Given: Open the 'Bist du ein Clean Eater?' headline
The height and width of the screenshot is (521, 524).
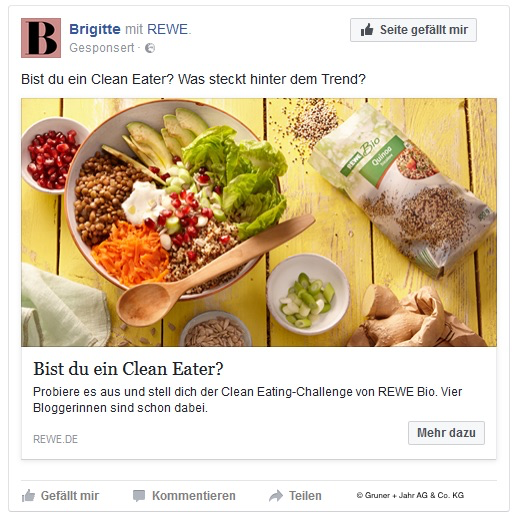Looking at the screenshot, I should tap(128, 369).
